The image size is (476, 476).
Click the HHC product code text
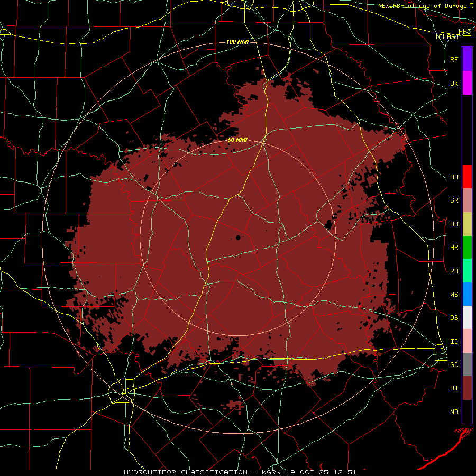[x=464, y=32]
